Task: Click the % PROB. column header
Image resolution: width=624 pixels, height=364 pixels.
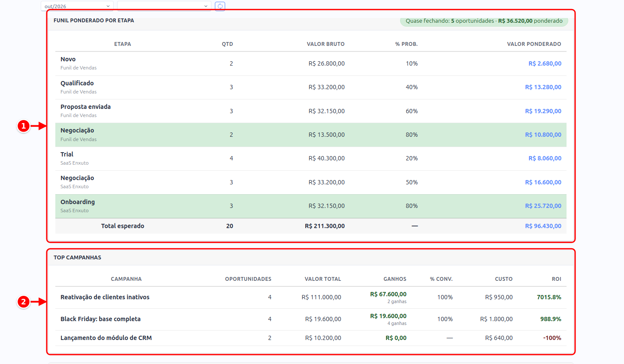Action: [406, 44]
